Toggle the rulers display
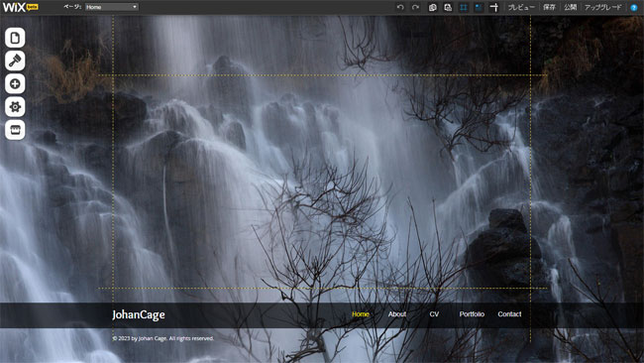The image size is (644, 363). (494, 7)
